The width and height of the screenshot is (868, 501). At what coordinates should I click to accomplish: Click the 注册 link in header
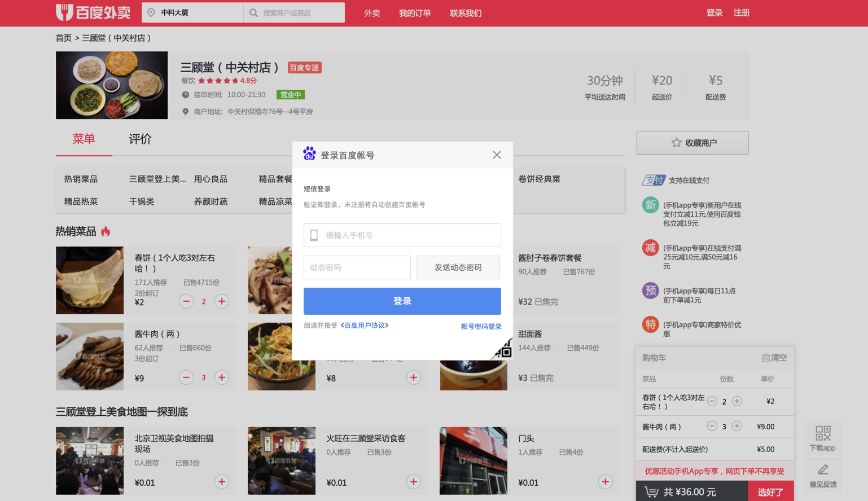click(x=742, y=12)
